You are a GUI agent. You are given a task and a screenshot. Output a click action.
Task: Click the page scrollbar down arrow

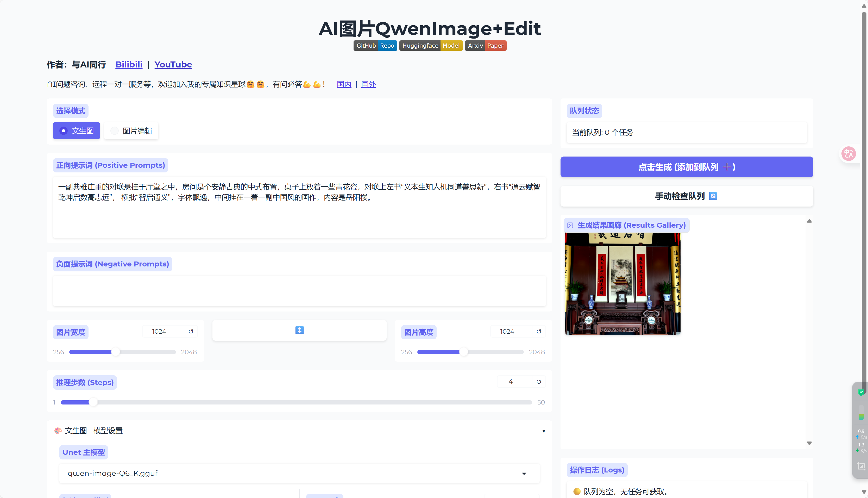tap(864, 492)
